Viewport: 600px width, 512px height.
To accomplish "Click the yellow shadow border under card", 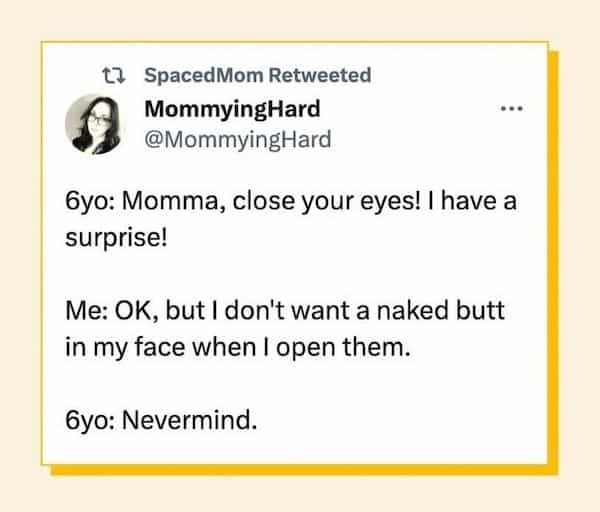I will point(300,470).
